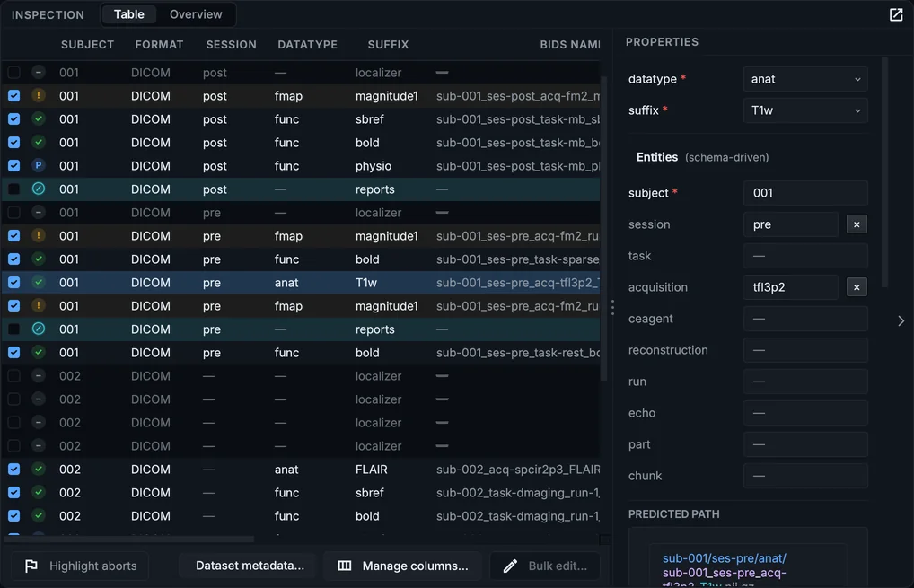Expand the side panel with the right chevron
This screenshot has height=588, width=914.
(901, 320)
